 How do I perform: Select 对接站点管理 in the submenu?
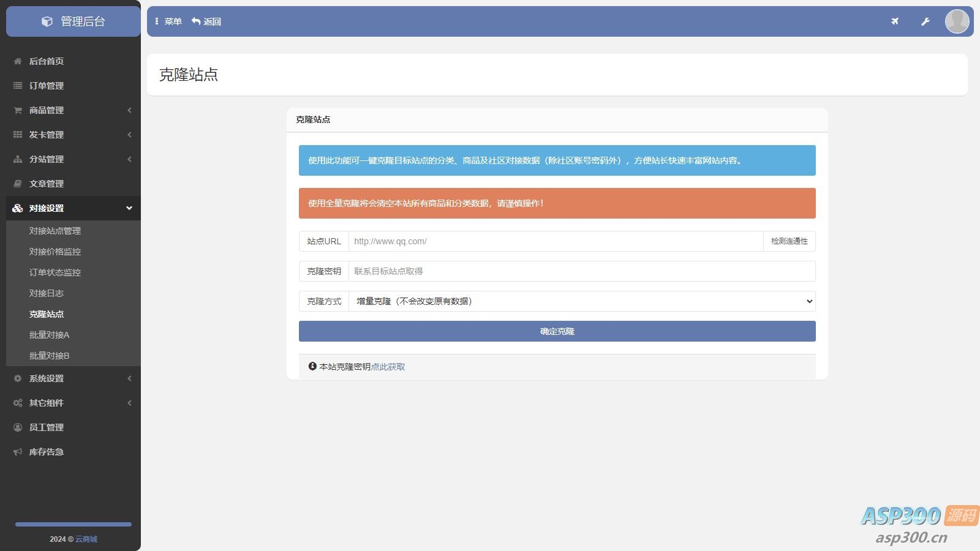[x=55, y=231]
